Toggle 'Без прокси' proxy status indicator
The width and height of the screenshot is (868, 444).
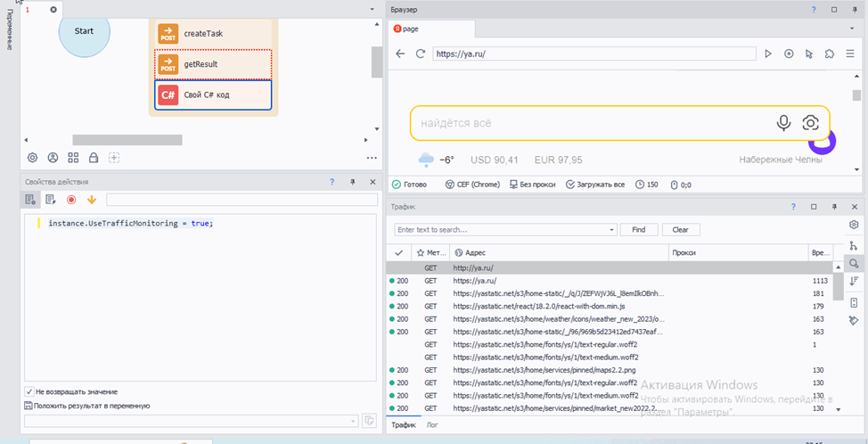(x=532, y=185)
